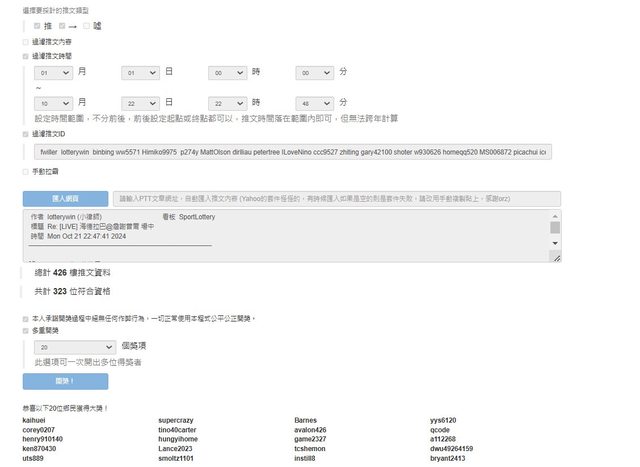640x467 pixels.
Task: Enable the 手動拉霸 manual slot checkbox
Action: pyautogui.click(x=25, y=172)
